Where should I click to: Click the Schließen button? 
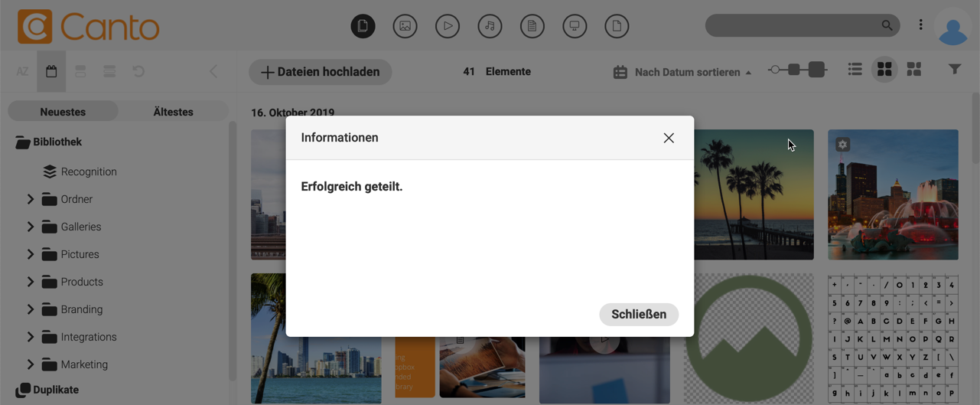pos(639,314)
